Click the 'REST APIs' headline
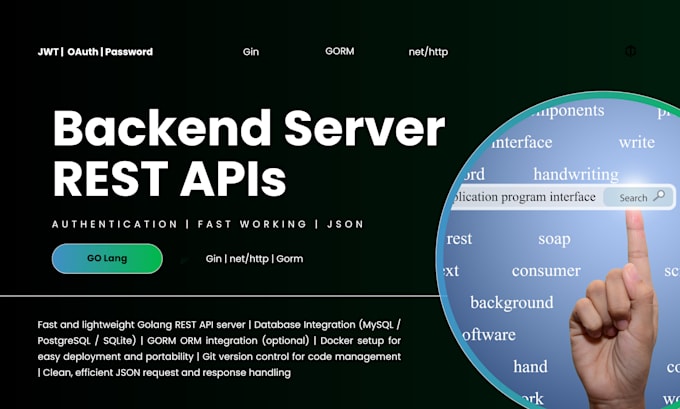680x409 pixels. coord(169,179)
